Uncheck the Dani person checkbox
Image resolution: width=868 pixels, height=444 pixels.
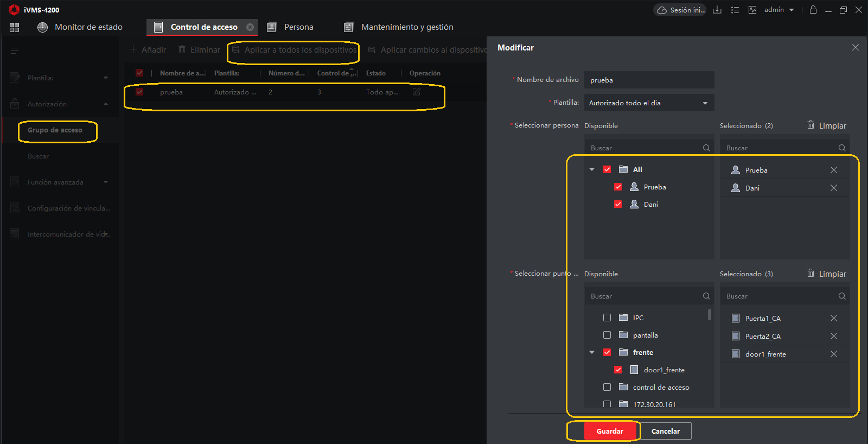pyautogui.click(x=618, y=204)
